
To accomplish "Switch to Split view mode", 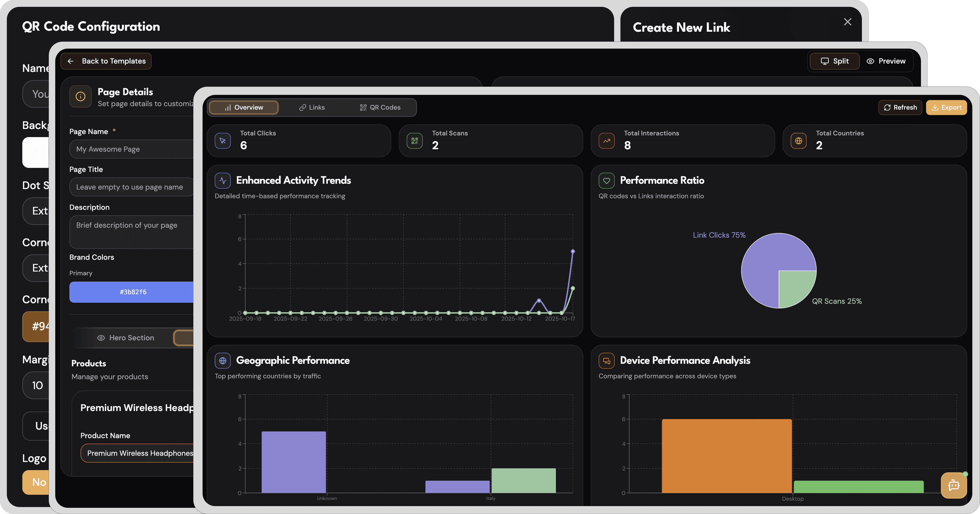I will [x=835, y=61].
